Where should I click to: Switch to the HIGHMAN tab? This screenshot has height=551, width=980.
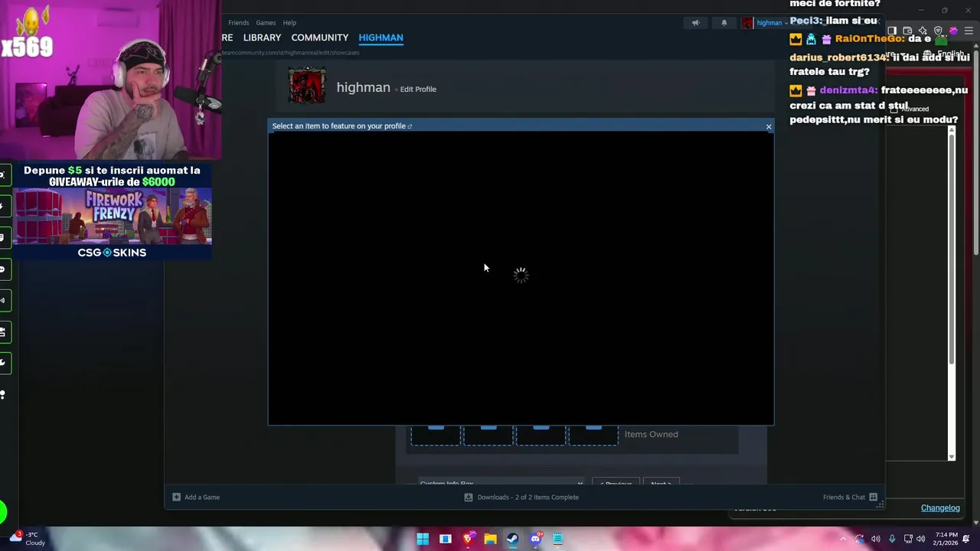point(381,37)
